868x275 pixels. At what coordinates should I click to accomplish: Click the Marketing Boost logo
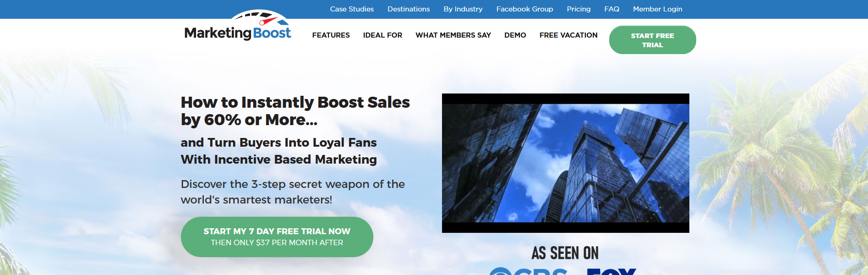[x=238, y=26]
